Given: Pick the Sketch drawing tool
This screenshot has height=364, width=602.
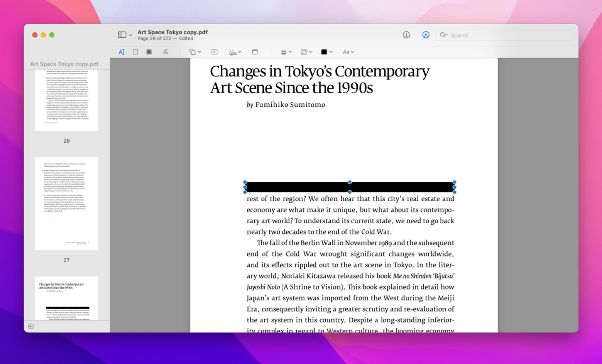Looking at the screenshot, I should click(x=165, y=52).
